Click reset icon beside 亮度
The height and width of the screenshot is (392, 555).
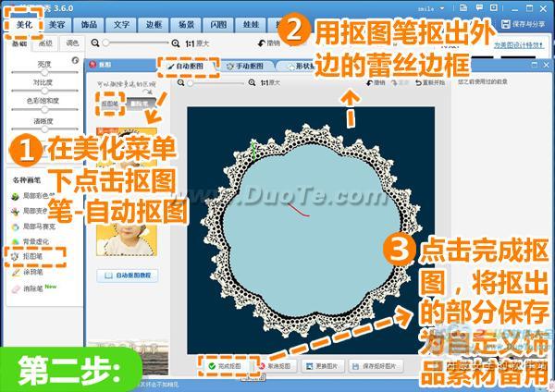75,60
